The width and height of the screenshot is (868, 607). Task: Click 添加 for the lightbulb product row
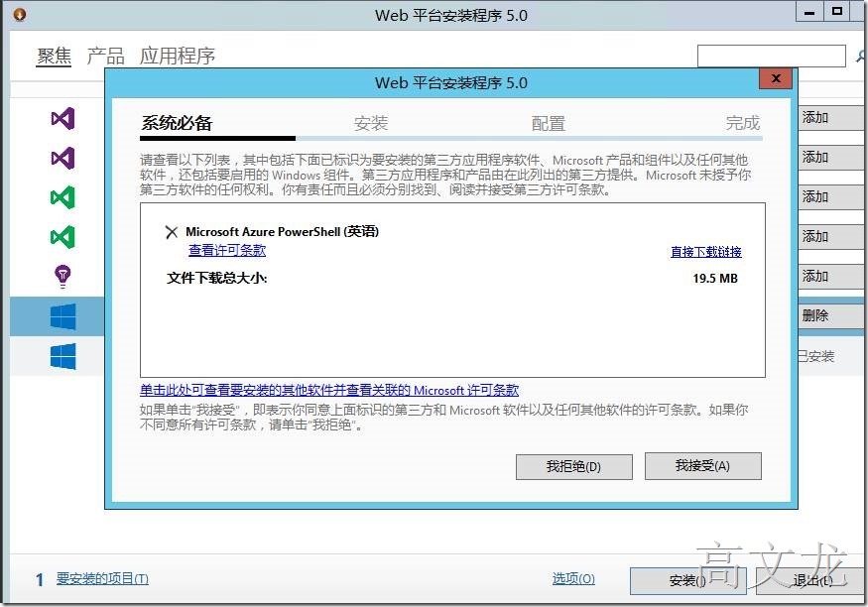831,276
